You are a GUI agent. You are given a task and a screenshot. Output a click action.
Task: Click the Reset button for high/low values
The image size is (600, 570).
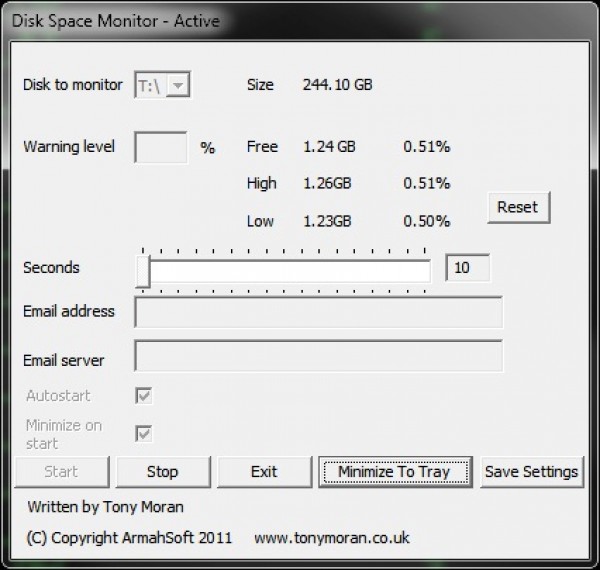tap(518, 207)
